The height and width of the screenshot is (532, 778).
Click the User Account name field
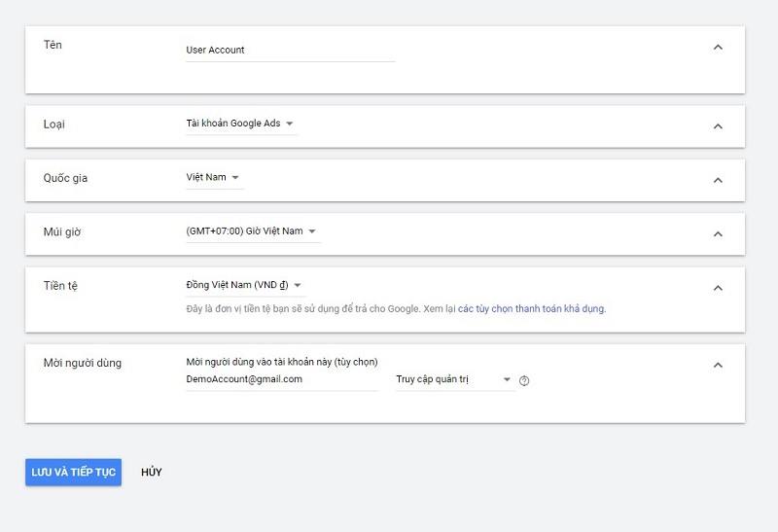[290, 51]
